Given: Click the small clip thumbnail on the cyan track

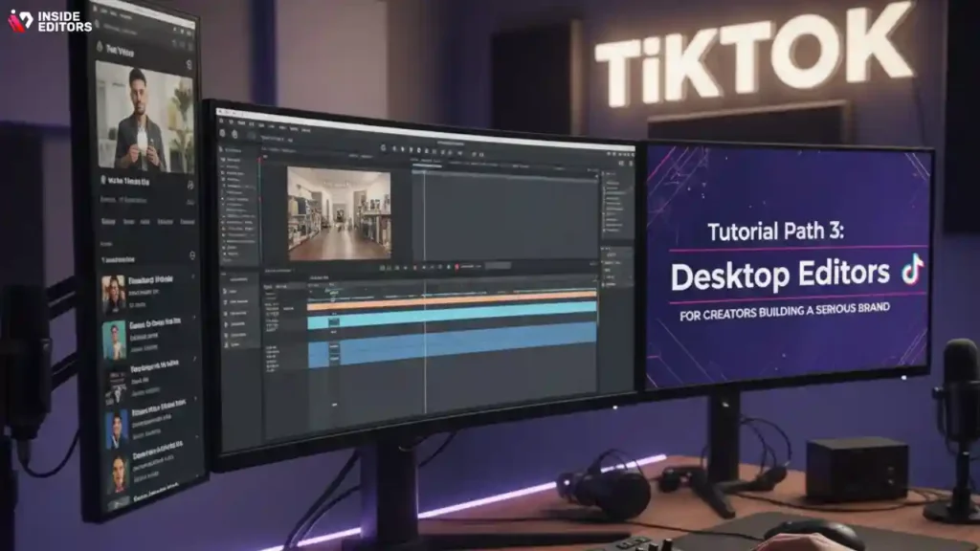Looking at the screenshot, I should [x=334, y=321].
